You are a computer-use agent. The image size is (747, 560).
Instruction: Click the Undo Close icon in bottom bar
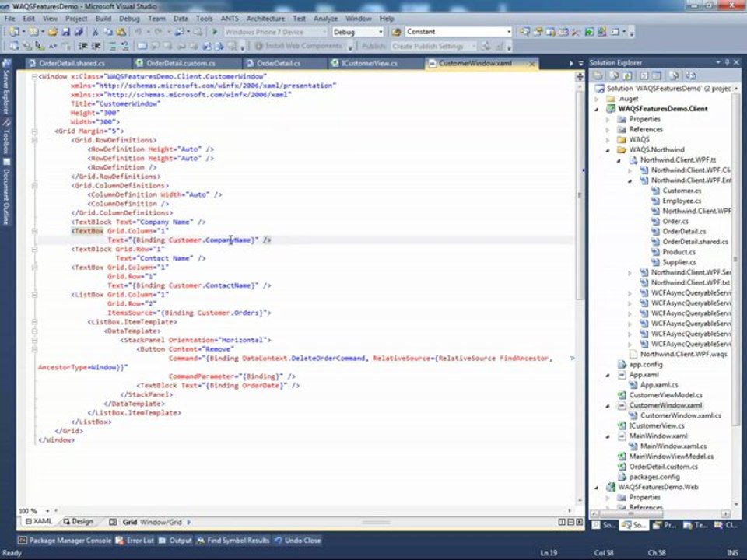pos(278,541)
